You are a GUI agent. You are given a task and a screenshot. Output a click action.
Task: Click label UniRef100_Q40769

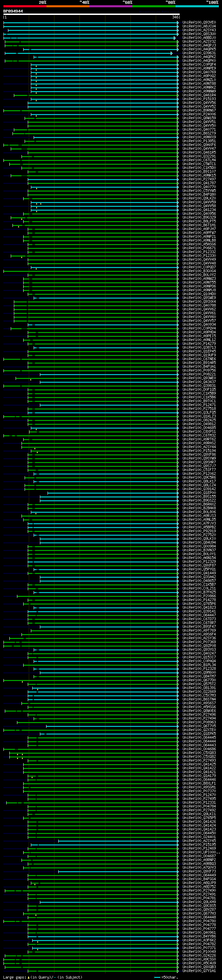tap(199, 72)
